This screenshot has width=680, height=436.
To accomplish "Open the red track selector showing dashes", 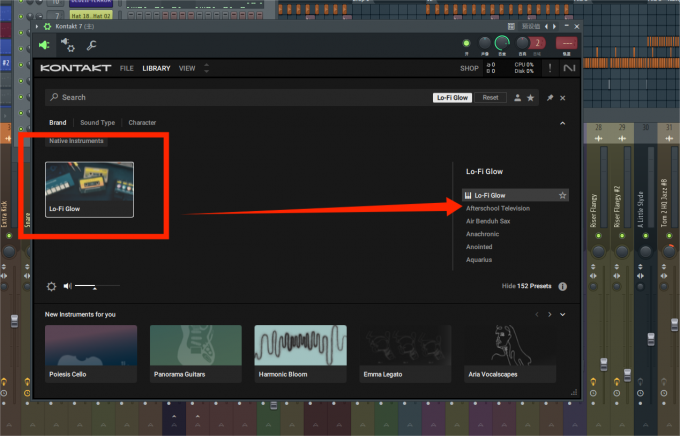I will [566, 43].
